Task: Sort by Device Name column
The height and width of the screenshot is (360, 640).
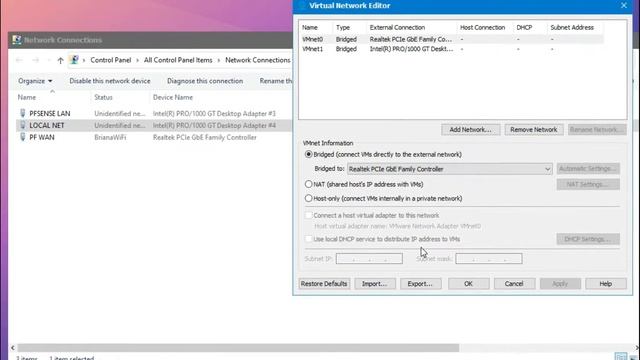Action: 173,97
